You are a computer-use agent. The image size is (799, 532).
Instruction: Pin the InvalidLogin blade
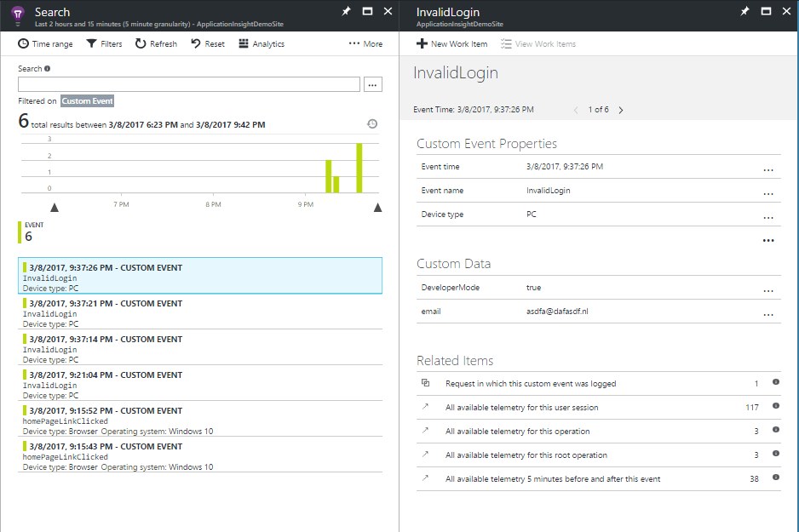(745, 11)
